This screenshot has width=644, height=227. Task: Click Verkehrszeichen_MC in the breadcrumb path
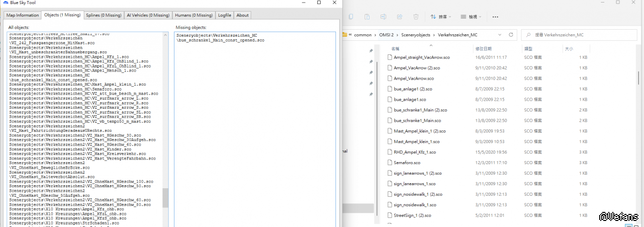(x=458, y=35)
